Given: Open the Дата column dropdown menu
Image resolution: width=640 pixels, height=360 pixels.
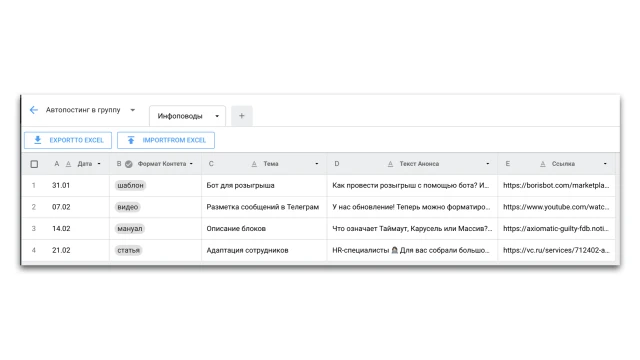Looking at the screenshot, I should point(99,164).
